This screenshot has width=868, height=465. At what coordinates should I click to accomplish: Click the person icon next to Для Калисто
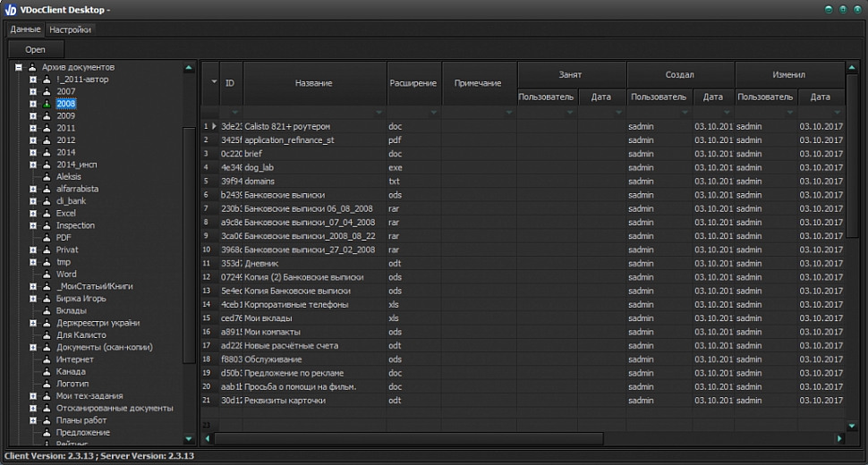(x=47, y=335)
